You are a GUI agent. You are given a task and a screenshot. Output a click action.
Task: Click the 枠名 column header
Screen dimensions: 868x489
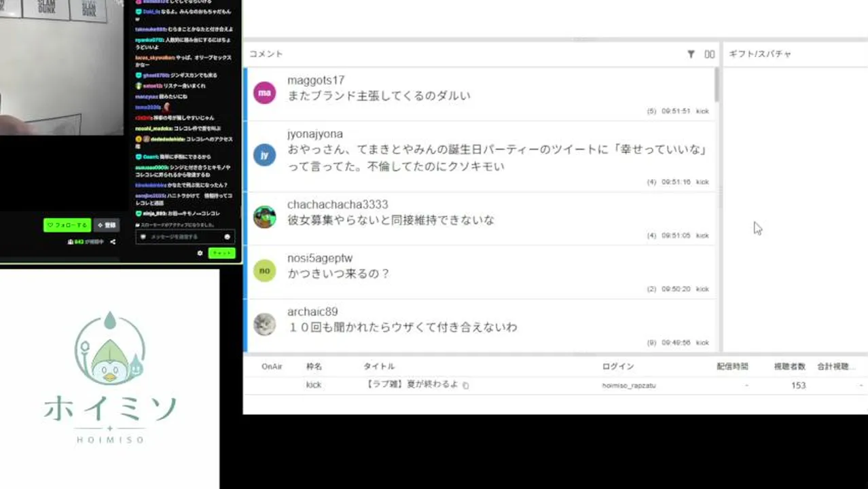pyautogui.click(x=314, y=367)
